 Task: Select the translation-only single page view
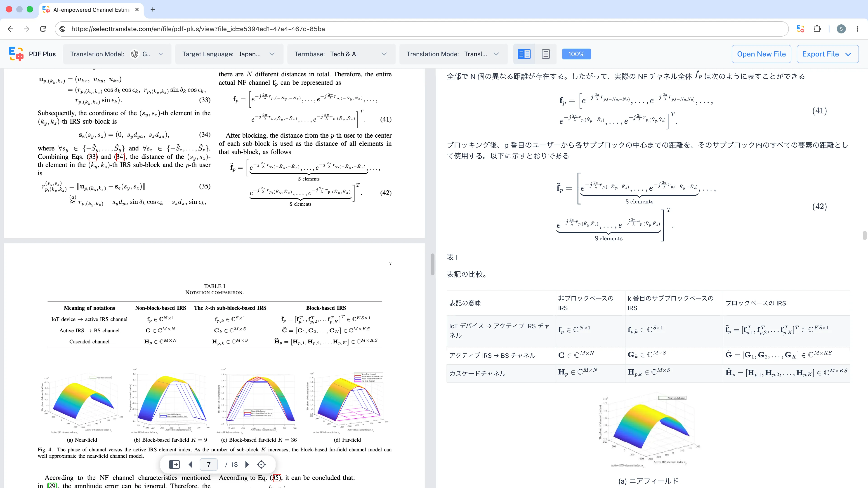545,54
